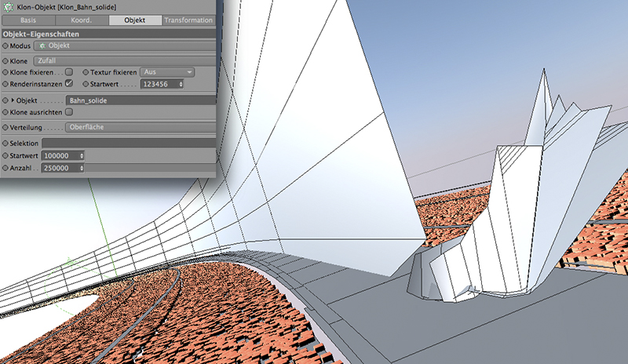
Task: Enable the Klone ausrichten checkbox
Action: coord(69,112)
